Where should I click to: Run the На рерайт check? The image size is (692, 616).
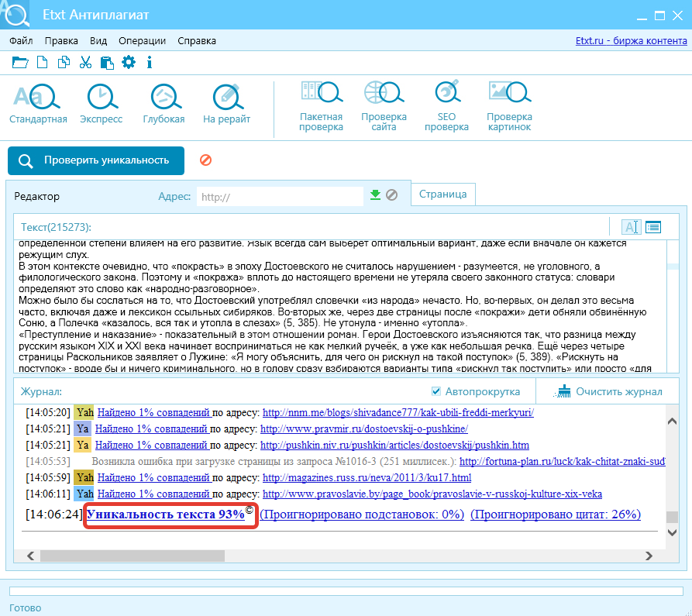click(226, 104)
